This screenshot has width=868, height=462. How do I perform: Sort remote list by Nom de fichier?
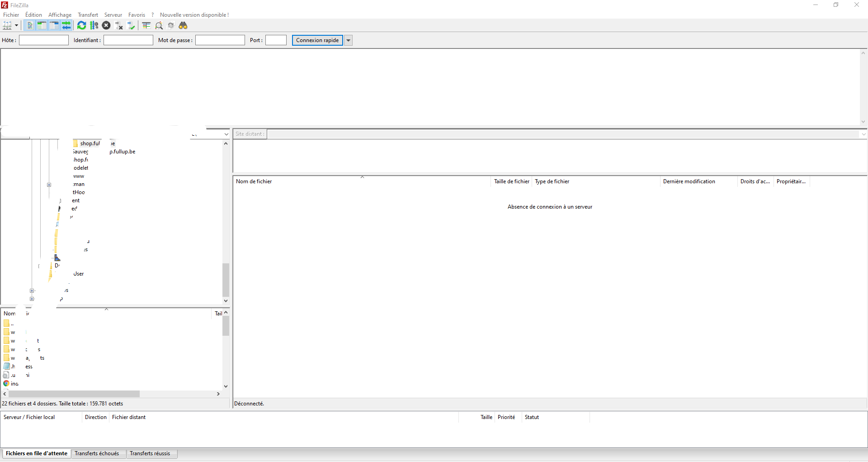[362, 181]
